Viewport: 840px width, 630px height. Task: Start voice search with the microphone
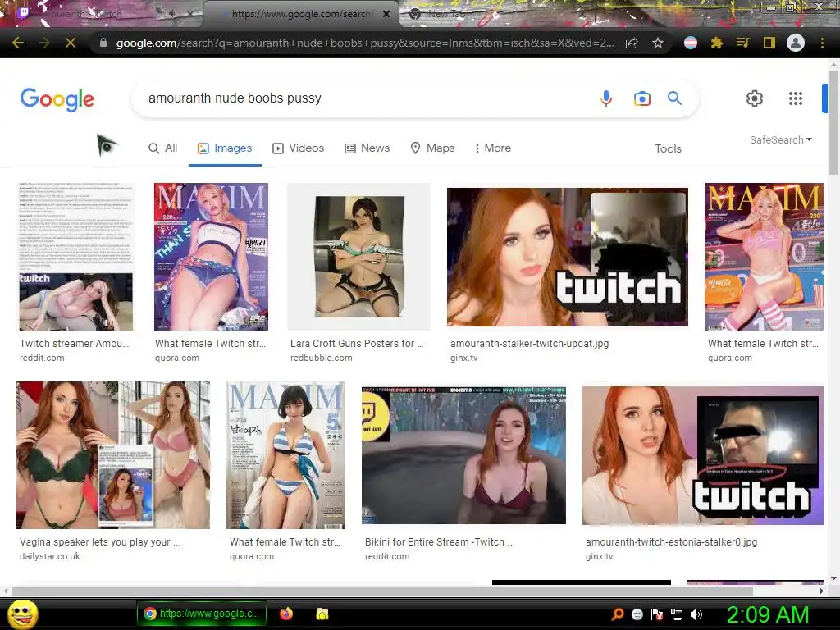click(606, 98)
